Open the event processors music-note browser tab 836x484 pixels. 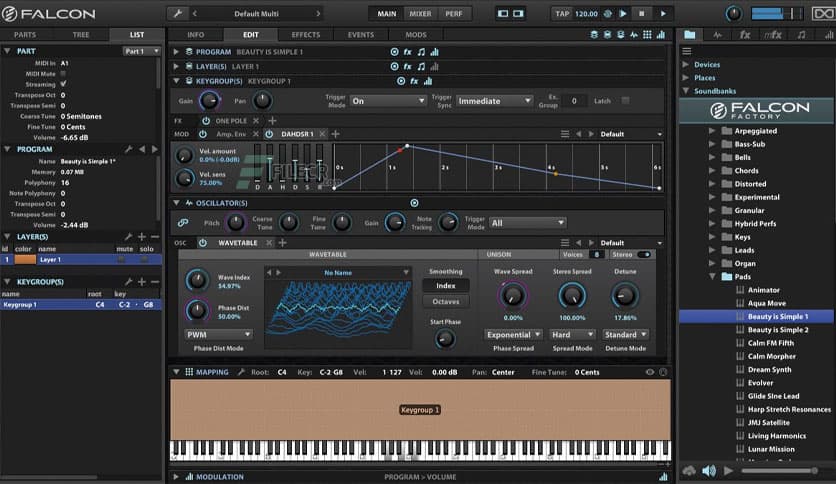click(x=801, y=35)
